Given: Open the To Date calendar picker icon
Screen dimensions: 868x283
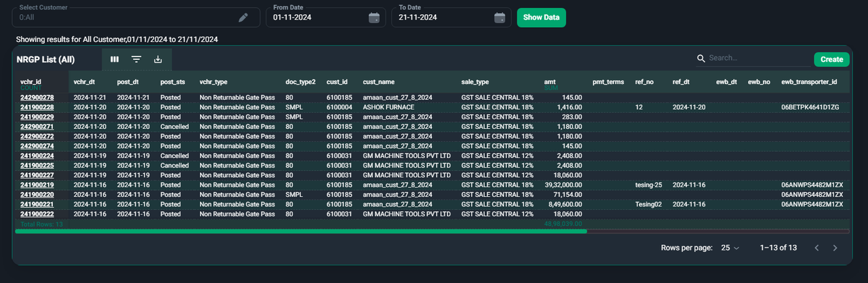Looking at the screenshot, I should [500, 18].
